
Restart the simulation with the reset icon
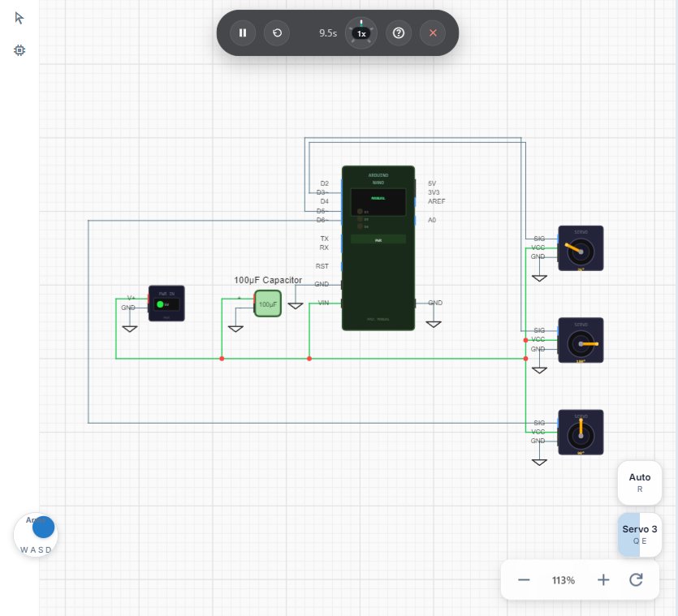[x=277, y=32]
